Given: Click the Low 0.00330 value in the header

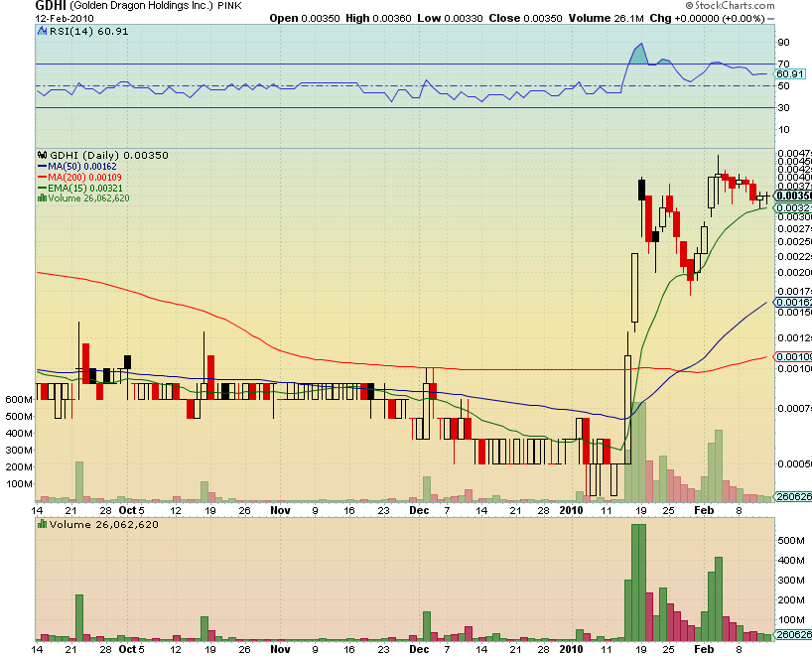Looking at the screenshot, I should click(x=450, y=18).
